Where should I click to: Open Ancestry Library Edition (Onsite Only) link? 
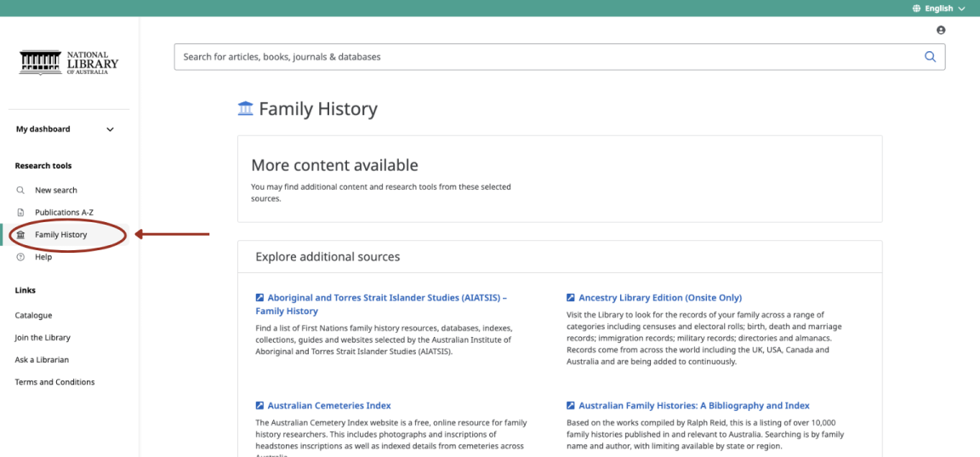click(660, 298)
